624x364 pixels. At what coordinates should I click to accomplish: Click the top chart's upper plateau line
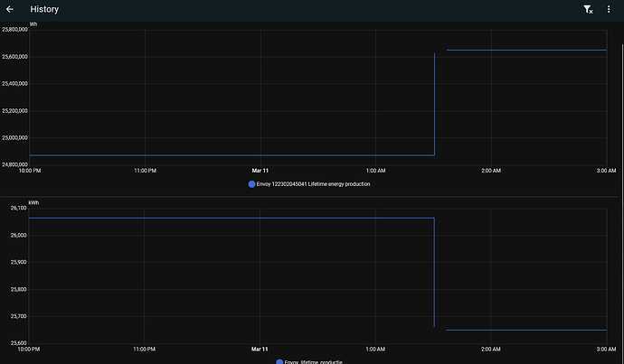(x=526, y=50)
